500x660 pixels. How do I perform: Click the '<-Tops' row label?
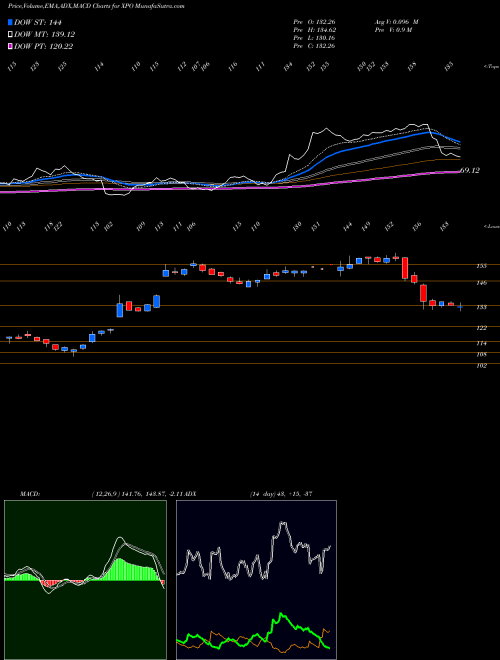click(x=491, y=67)
